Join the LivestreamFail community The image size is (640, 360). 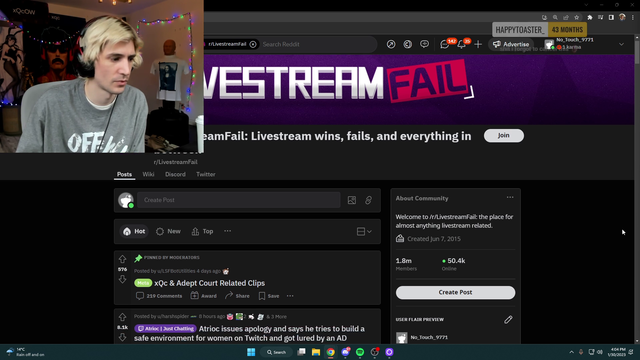(x=504, y=136)
